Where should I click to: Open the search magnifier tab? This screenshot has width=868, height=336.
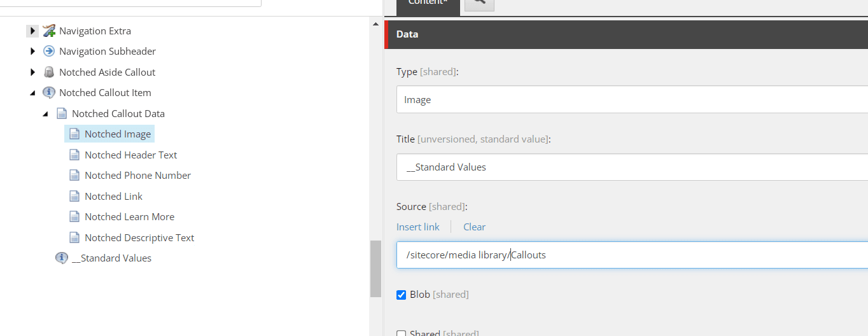479,3
